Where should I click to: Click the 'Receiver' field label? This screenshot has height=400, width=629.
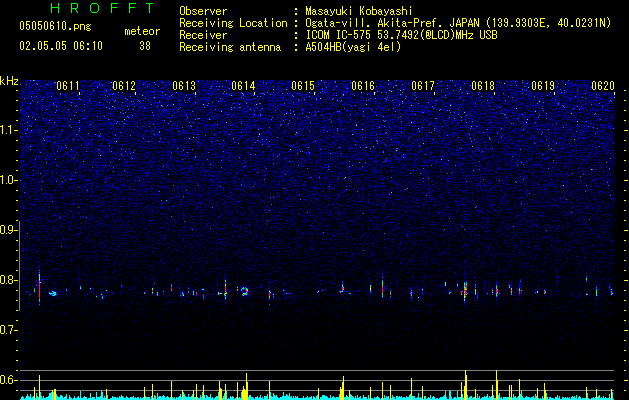pos(203,35)
